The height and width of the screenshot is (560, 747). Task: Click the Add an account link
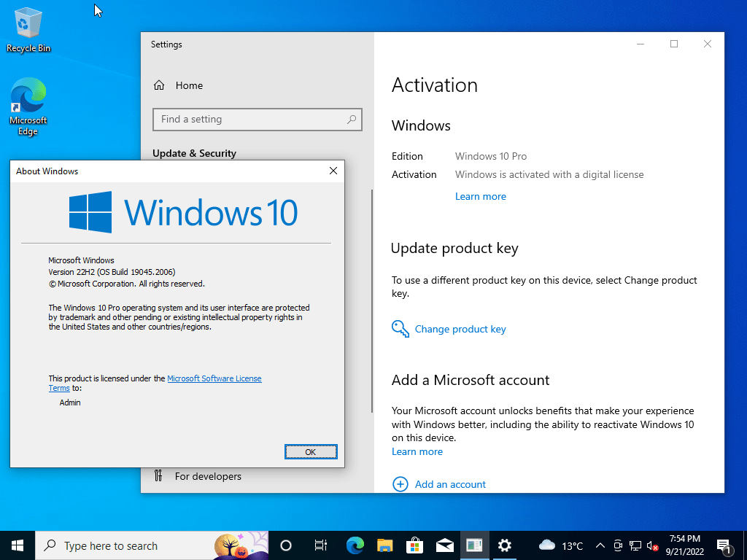450,484
